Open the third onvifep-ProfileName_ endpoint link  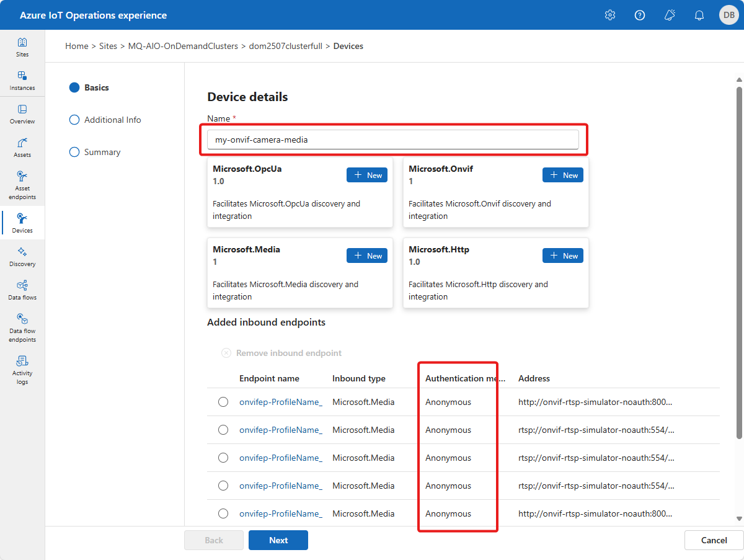281,458
